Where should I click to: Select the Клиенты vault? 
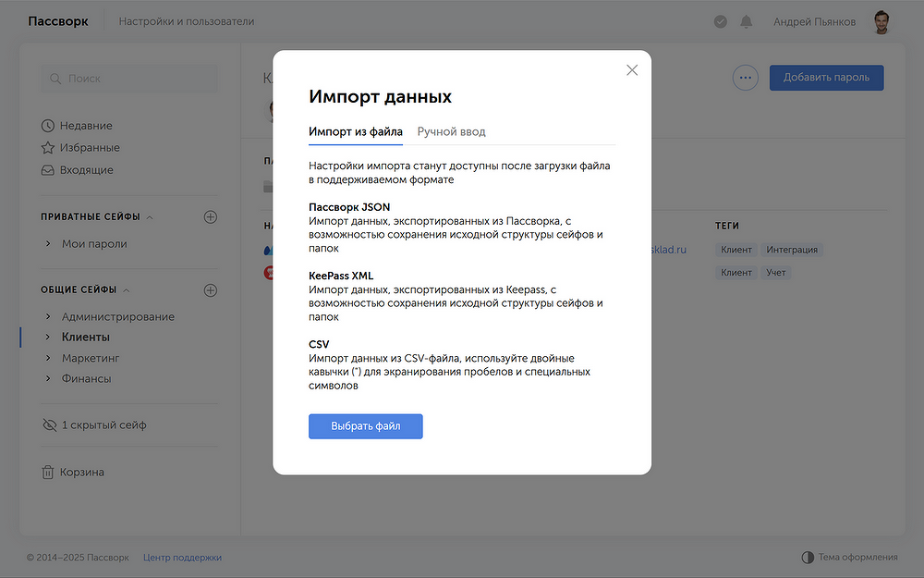point(86,337)
